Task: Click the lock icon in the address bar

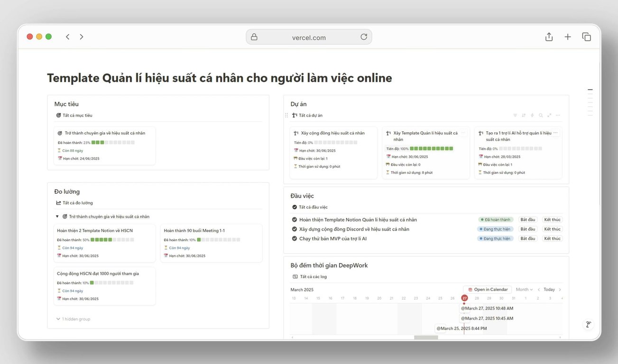Action: pos(254,37)
